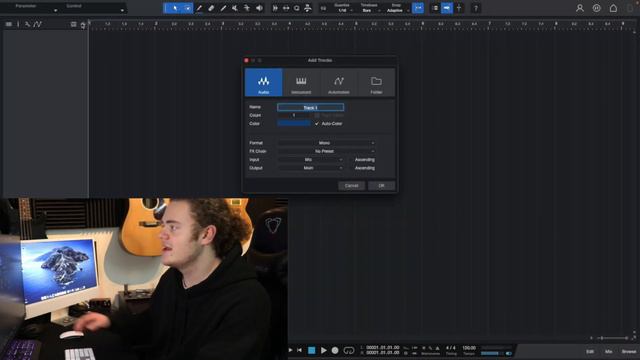Select the Eraser tool

[211, 8]
